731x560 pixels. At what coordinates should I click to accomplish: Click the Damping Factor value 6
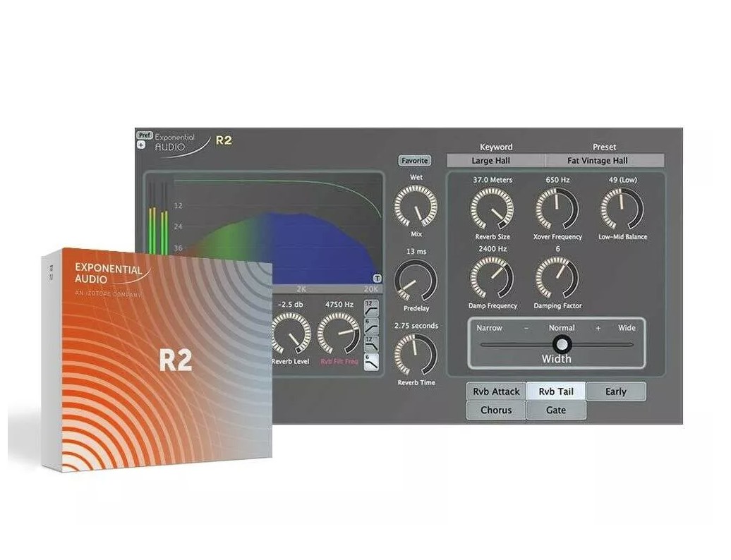[557, 249]
